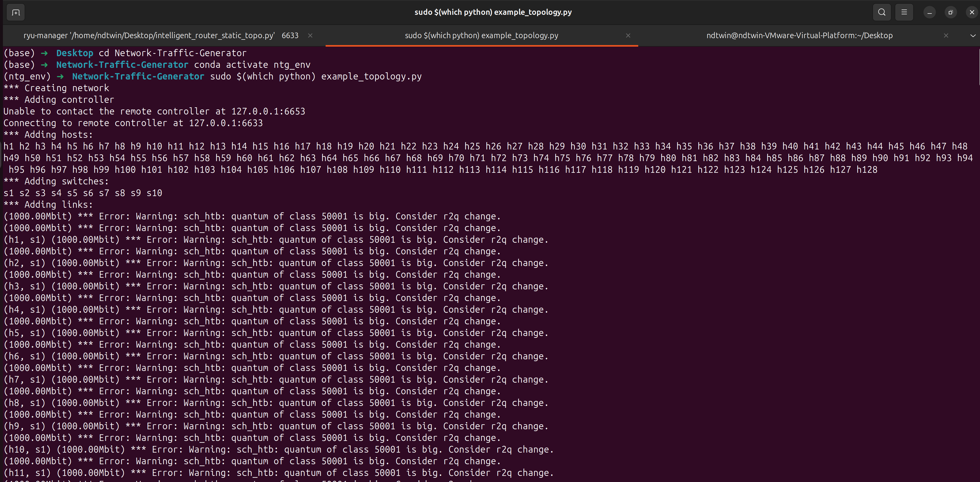The height and width of the screenshot is (482, 980).
Task: Open the terminal search icon
Action: point(881,12)
